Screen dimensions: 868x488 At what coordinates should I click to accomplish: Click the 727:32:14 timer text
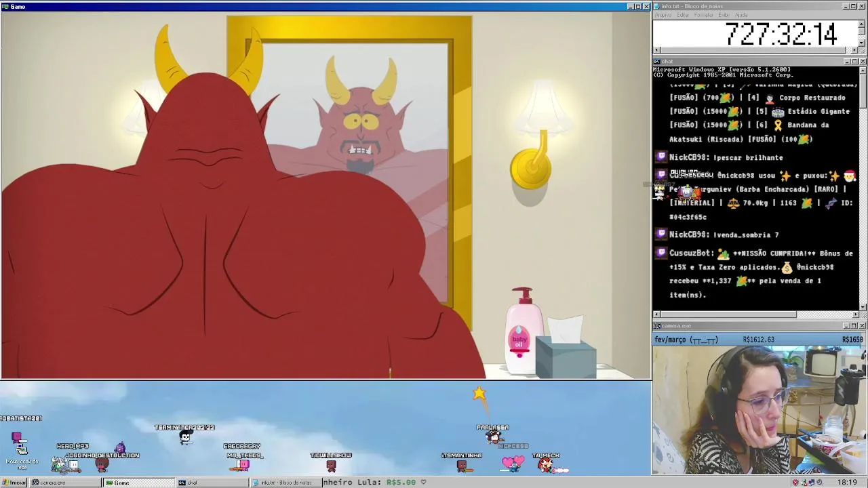(781, 34)
